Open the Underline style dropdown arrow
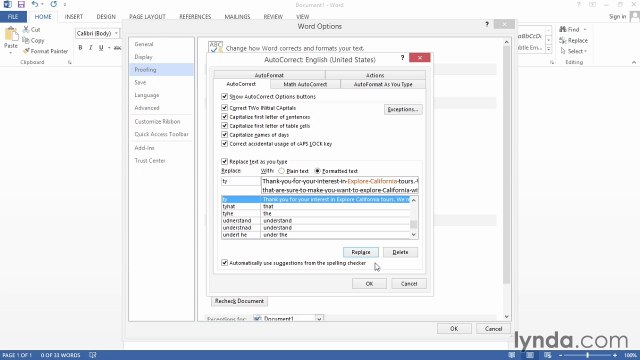The width and height of the screenshot is (640, 360). (x=109, y=48)
